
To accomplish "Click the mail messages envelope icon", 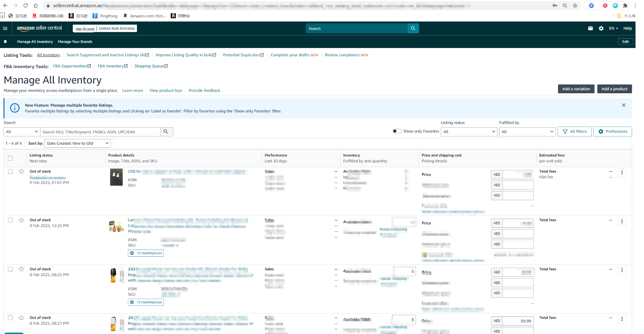I will (x=590, y=28).
